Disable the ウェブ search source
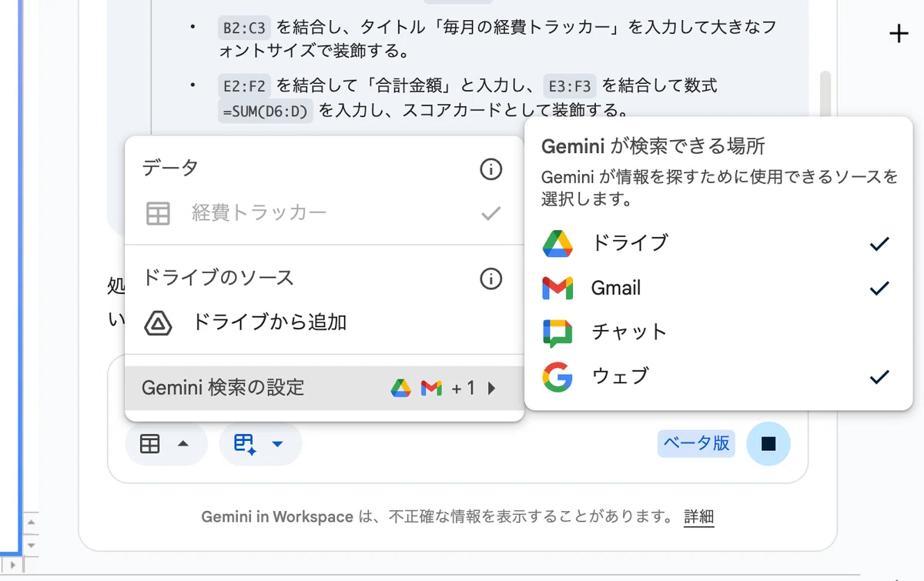 point(718,377)
